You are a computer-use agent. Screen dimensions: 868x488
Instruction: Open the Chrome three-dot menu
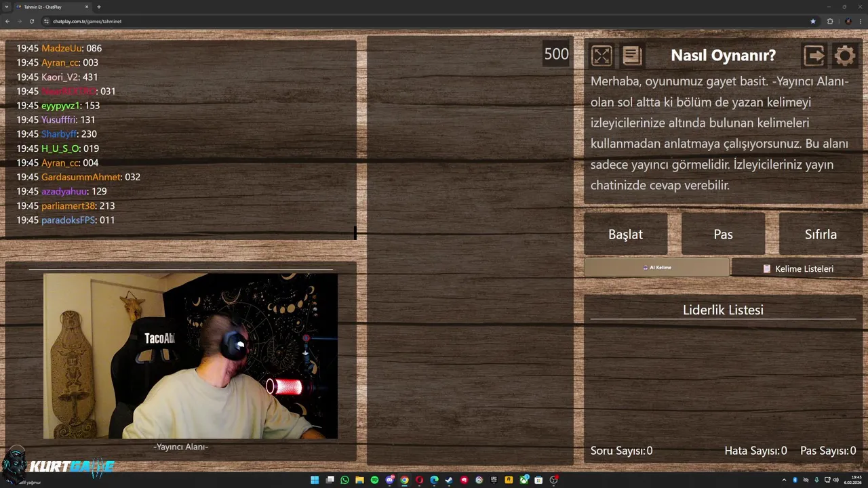point(861,21)
